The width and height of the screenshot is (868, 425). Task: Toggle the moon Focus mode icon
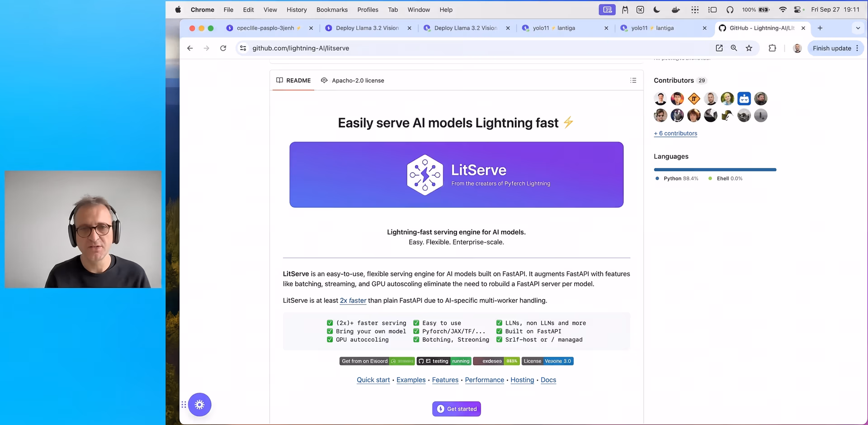[657, 10]
